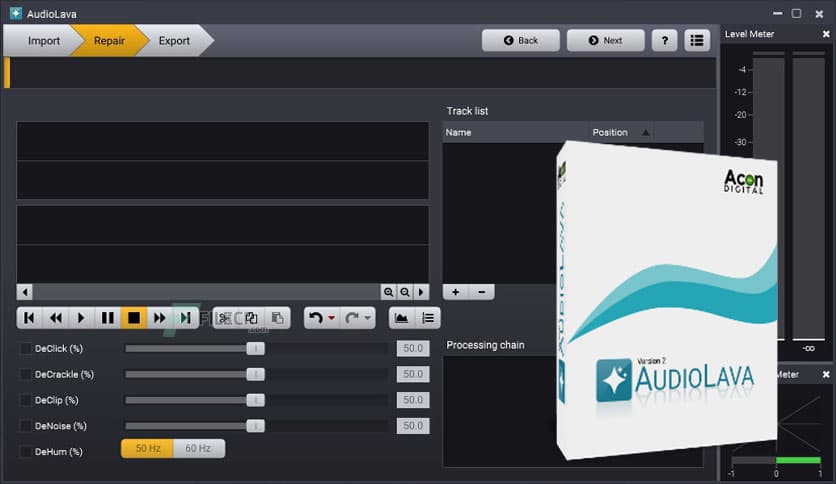Switch to the Import step tab
Viewport: 836px width, 484px height.
point(44,41)
